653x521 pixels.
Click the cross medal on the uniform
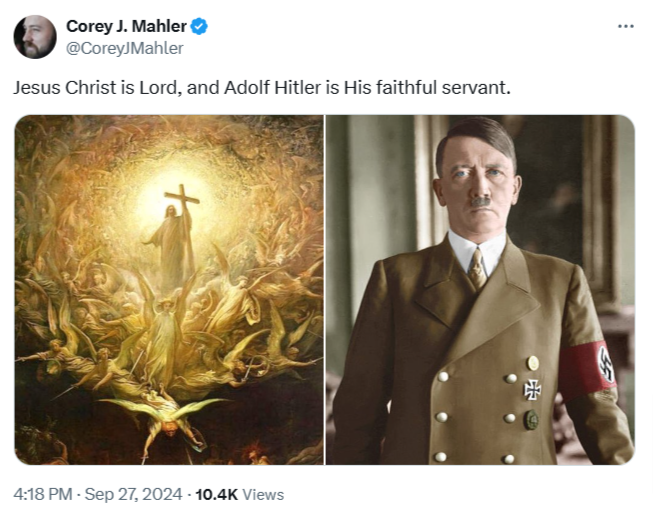[x=532, y=389]
